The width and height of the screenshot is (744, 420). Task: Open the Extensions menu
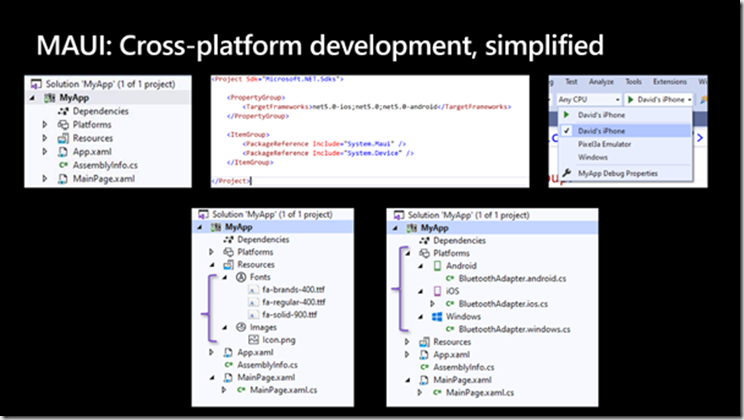[x=670, y=82]
